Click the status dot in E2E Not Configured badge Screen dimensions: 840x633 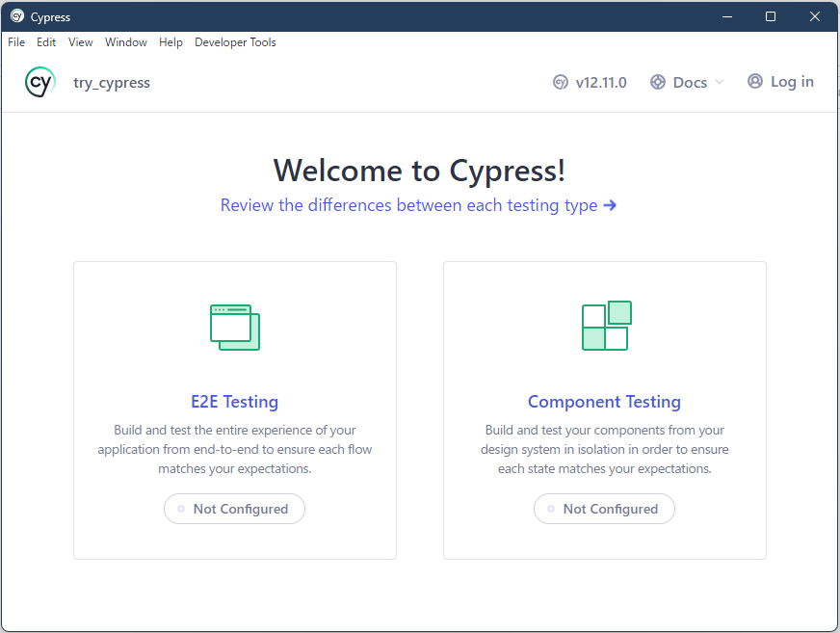pos(181,509)
